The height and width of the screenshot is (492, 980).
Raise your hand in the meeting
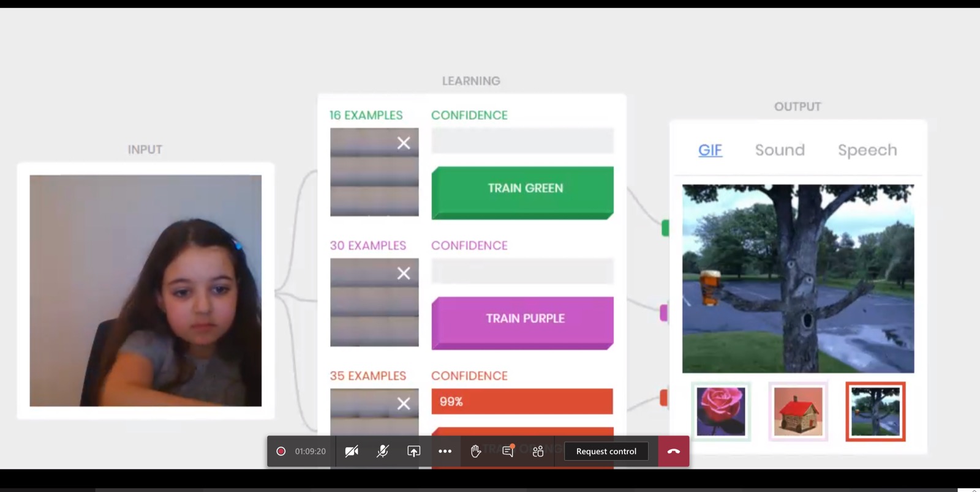pos(476,452)
